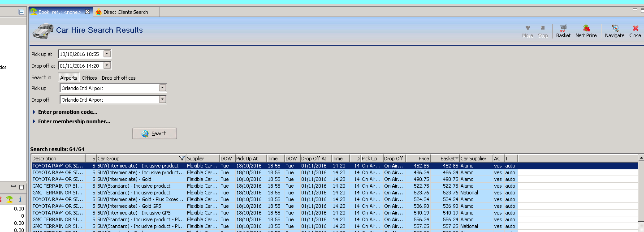This screenshot has height=232, width=644.
Task: Open the Basket toolbar button
Action: pos(563,31)
